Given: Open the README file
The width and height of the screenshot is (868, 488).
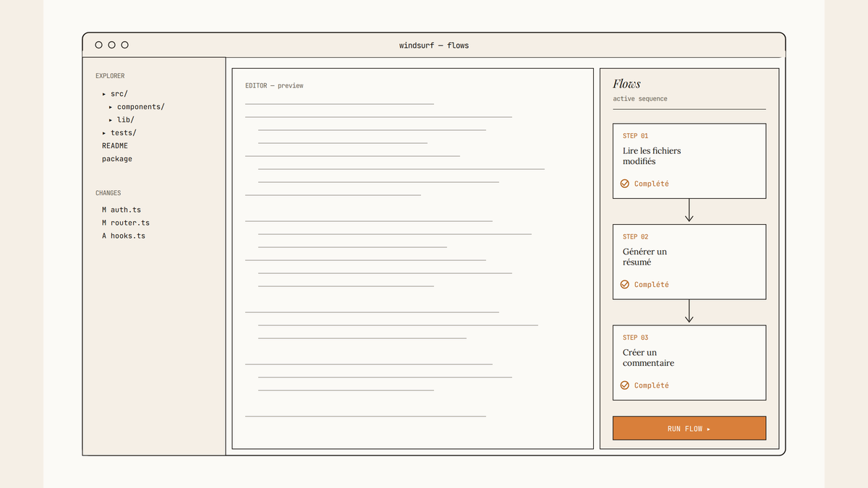Looking at the screenshot, I should [115, 146].
